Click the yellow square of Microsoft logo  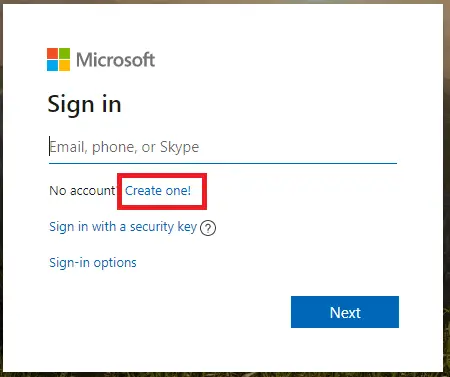65,66
